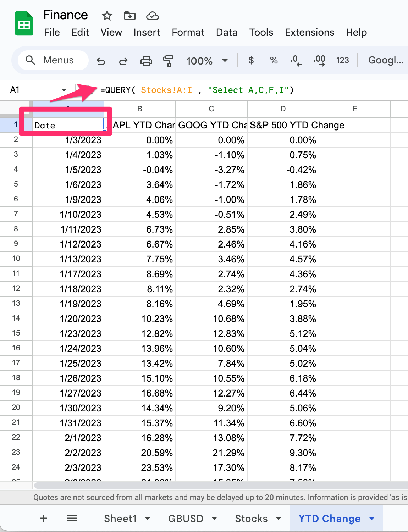The image size is (408, 532).
Task: Decrease decimal places
Action: 296,61
